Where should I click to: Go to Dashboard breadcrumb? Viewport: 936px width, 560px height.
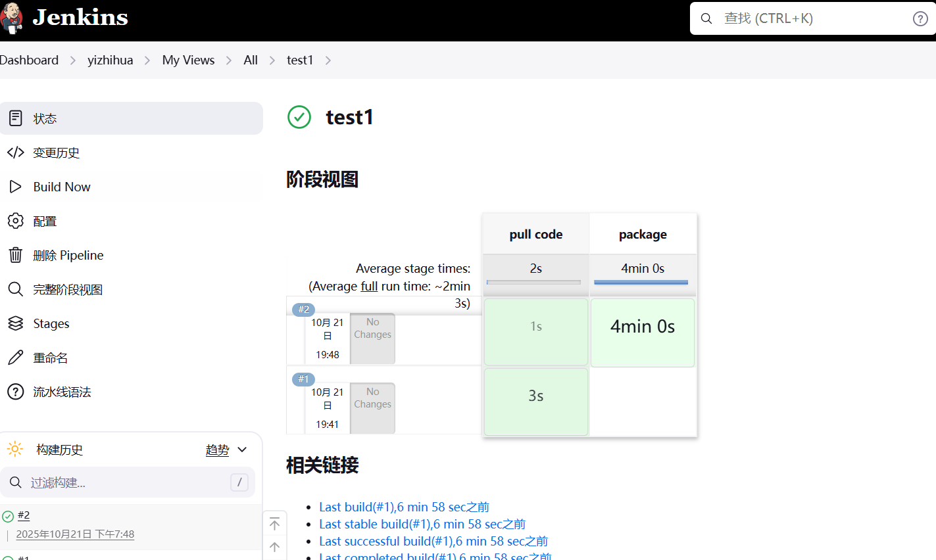pyautogui.click(x=29, y=60)
